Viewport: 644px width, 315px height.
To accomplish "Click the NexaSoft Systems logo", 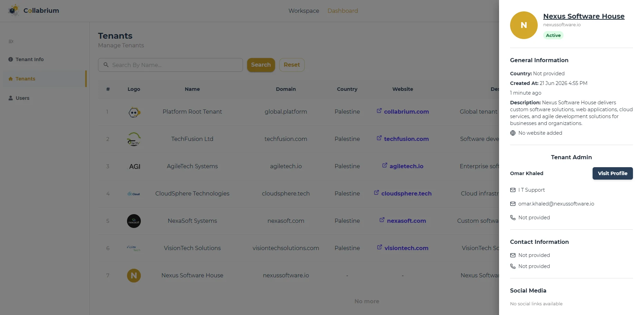I will pos(134,221).
